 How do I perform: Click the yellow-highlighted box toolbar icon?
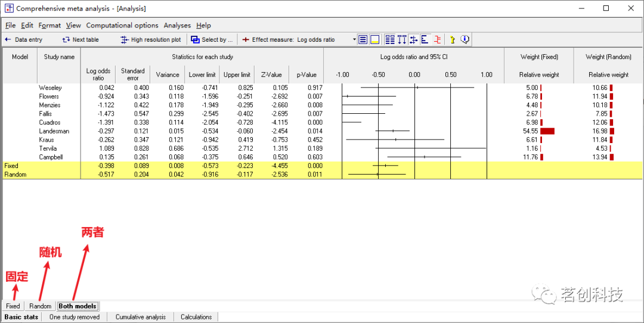click(374, 40)
